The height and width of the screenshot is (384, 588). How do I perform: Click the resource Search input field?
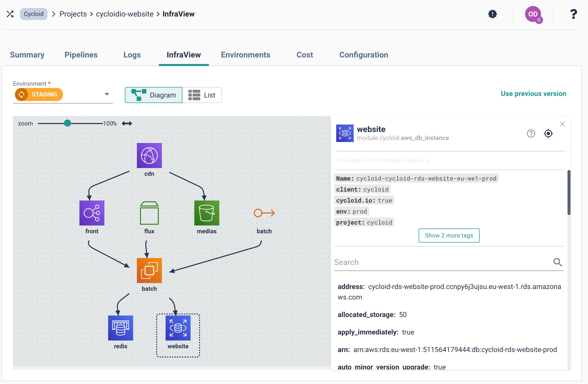click(x=442, y=262)
